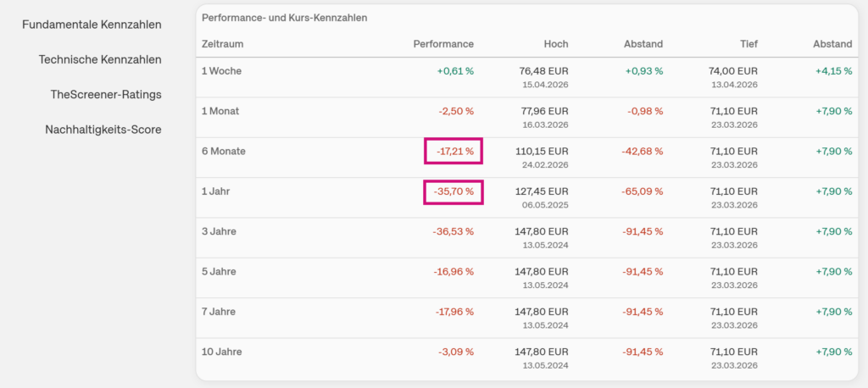Select the highlighted 1 Jahr performance -35,70 %
The image size is (868, 388).
pos(453,191)
